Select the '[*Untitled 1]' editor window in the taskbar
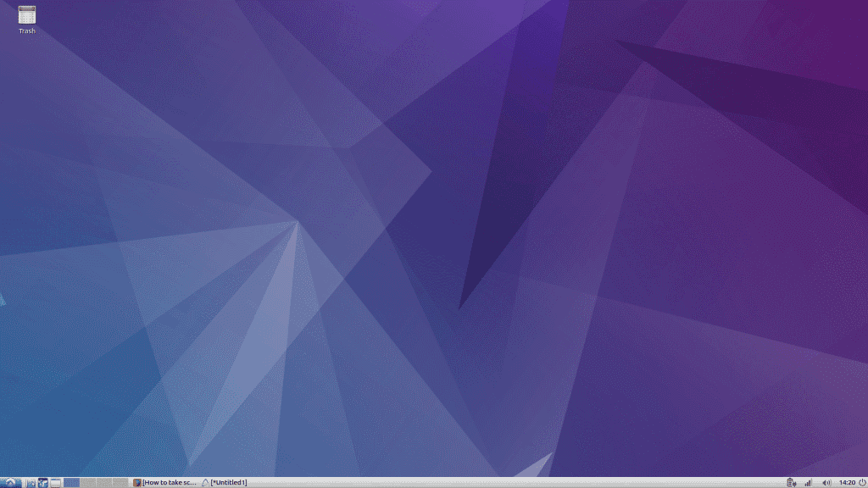Screen dimensions: 868x488 coord(229,483)
